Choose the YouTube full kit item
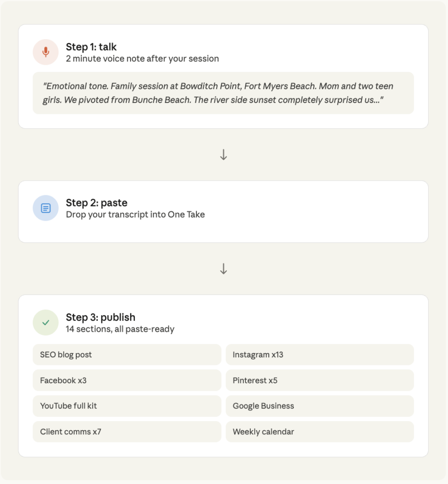Image resolution: width=448 pixels, height=484 pixels. [127, 406]
